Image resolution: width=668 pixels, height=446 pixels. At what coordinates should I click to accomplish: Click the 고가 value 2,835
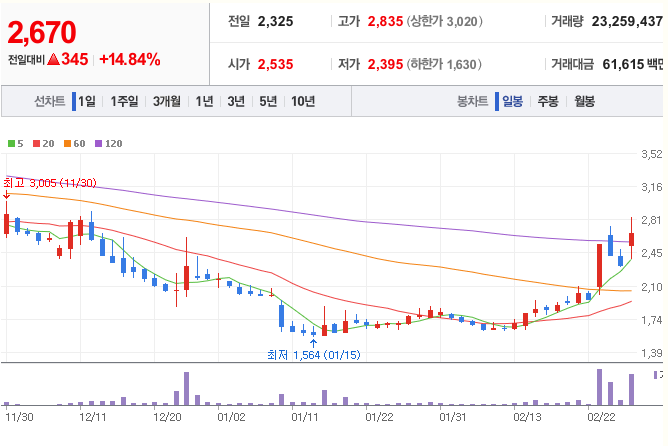pyautogui.click(x=385, y=21)
